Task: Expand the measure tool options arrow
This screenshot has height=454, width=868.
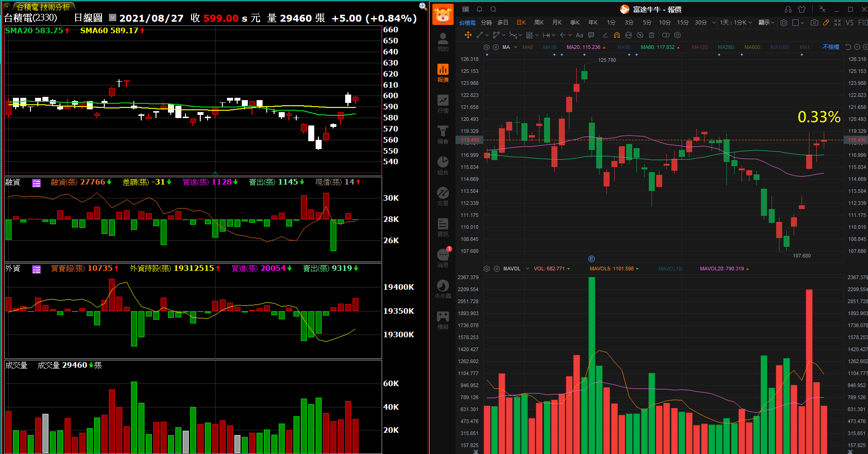Action: click(x=553, y=35)
